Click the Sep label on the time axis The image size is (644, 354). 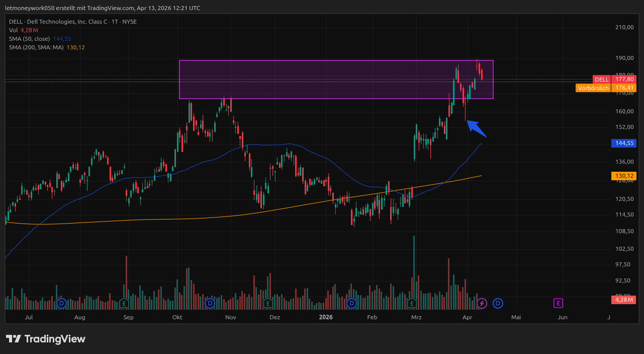click(x=128, y=317)
